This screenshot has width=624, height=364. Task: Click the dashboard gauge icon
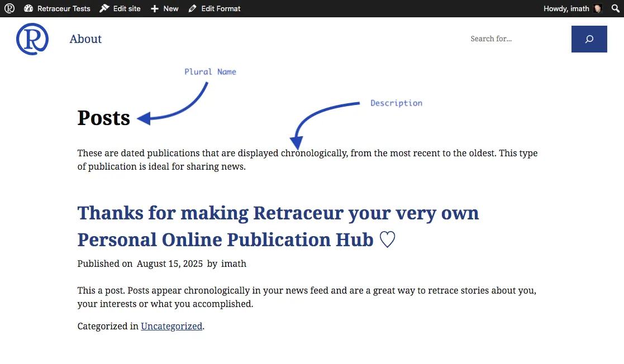[x=28, y=8]
